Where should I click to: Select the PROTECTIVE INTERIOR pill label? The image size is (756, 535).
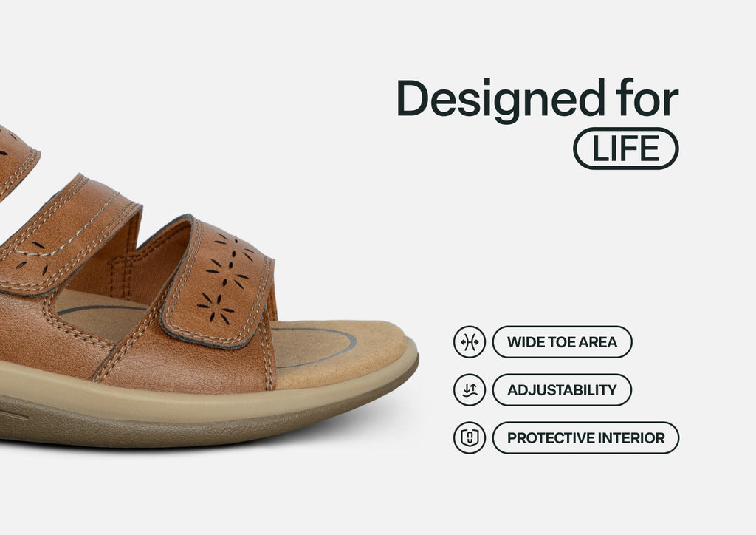point(585,438)
